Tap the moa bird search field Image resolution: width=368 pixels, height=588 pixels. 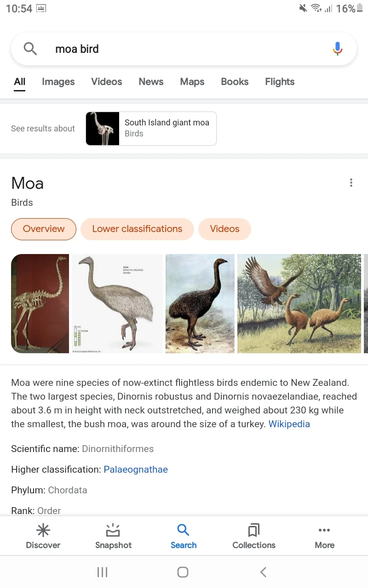(184, 49)
